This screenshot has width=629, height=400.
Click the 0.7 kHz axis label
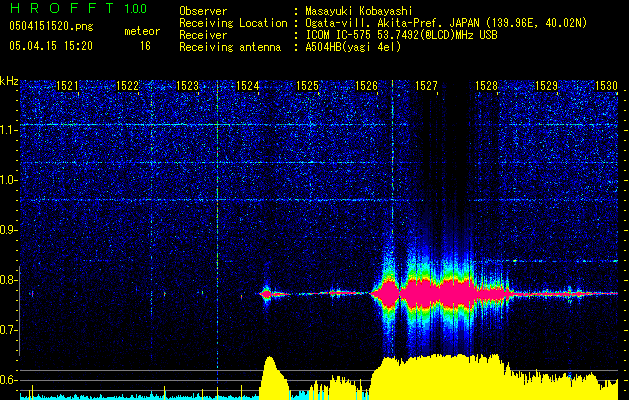tap(8, 330)
